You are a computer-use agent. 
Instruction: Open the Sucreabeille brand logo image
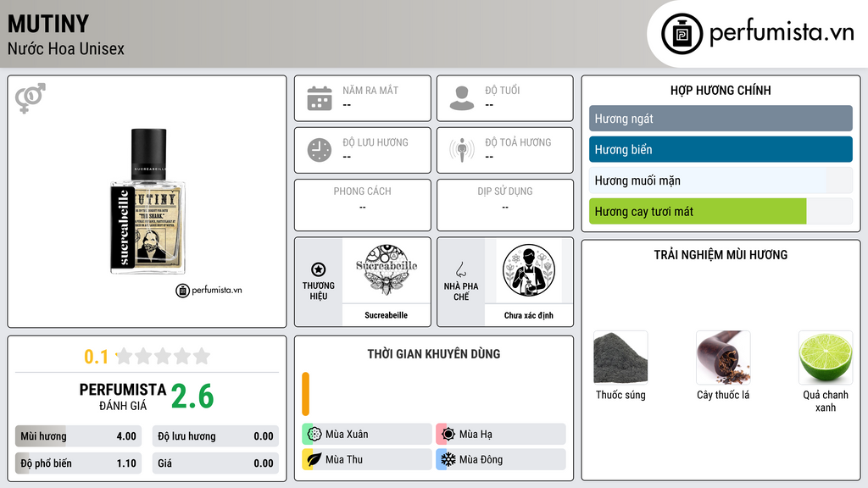tap(387, 270)
